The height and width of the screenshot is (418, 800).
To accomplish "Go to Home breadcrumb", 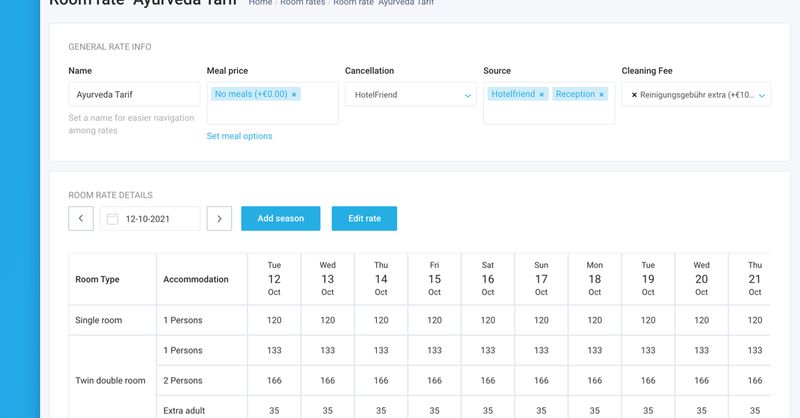I will click(x=260, y=3).
